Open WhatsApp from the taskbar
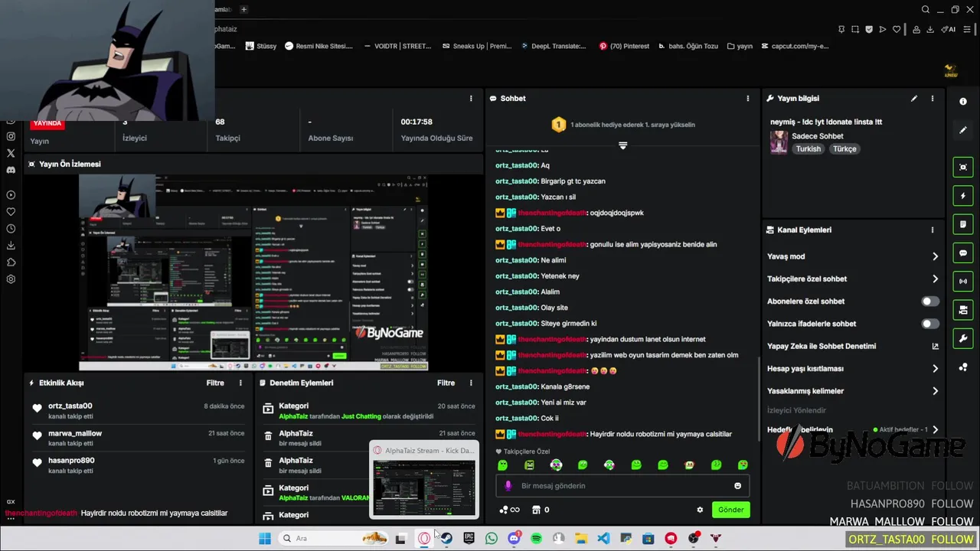This screenshot has width=980, height=551. 492,539
